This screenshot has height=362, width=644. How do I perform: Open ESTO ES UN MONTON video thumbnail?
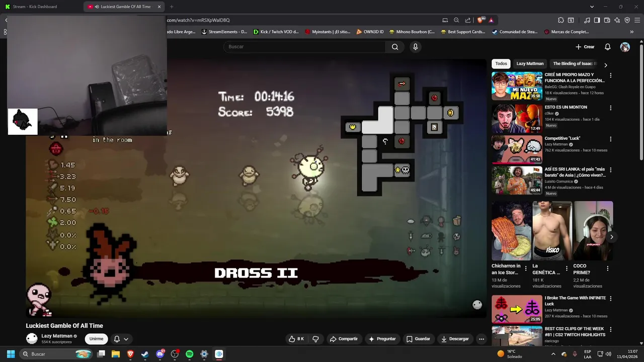tap(517, 119)
